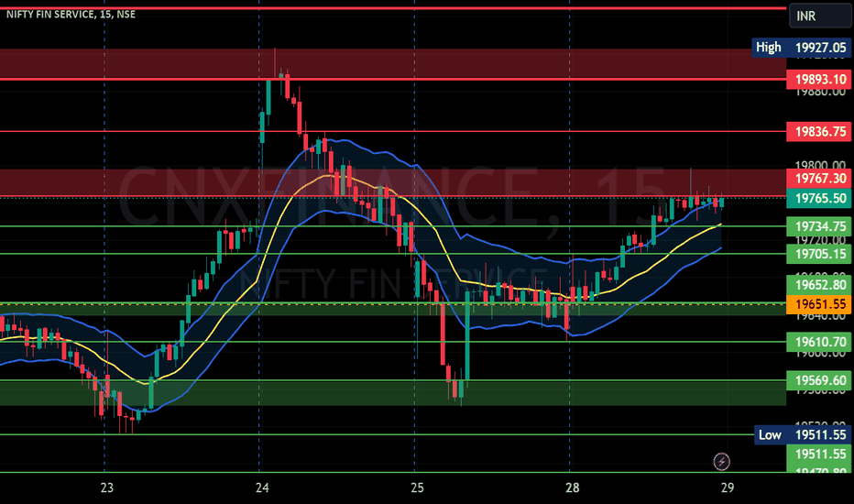Click the date label 24 on time axis
This screenshot has height=504, width=854.
pyautogui.click(x=262, y=488)
